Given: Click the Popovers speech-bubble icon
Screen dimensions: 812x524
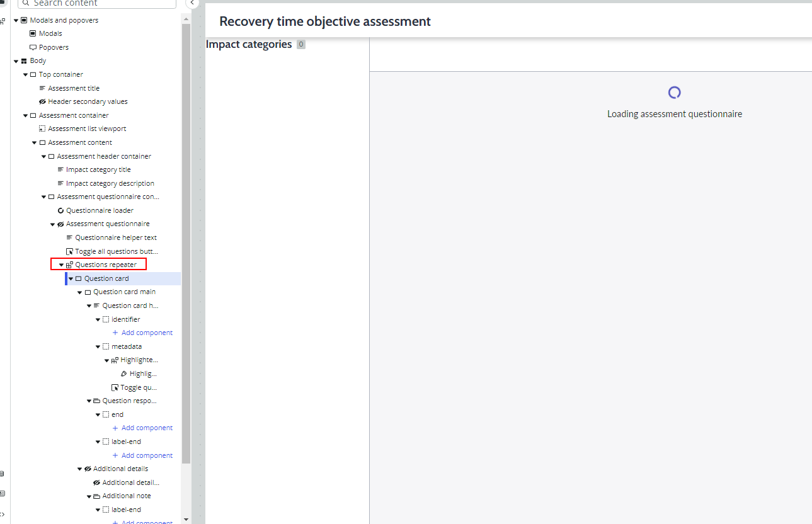Looking at the screenshot, I should pos(33,47).
